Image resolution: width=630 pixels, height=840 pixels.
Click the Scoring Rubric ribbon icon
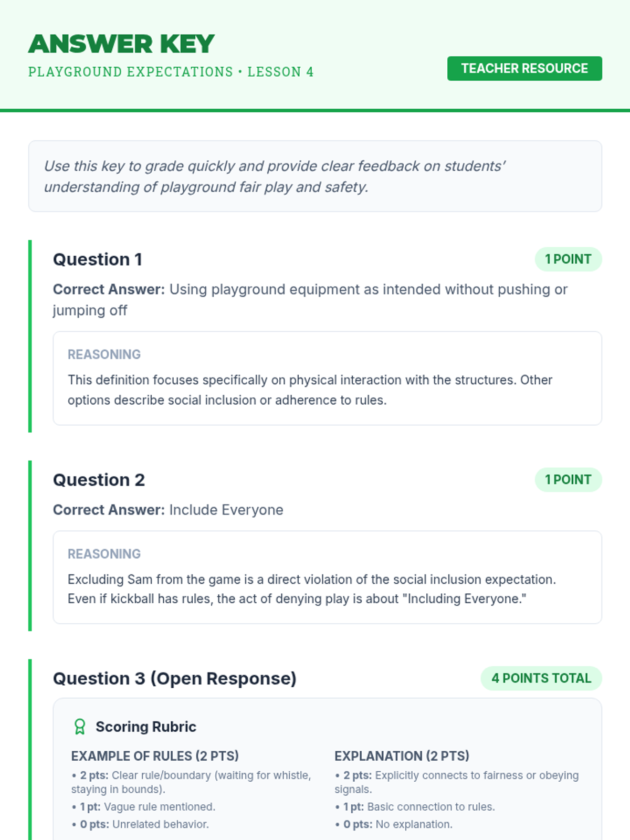(x=80, y=727)
